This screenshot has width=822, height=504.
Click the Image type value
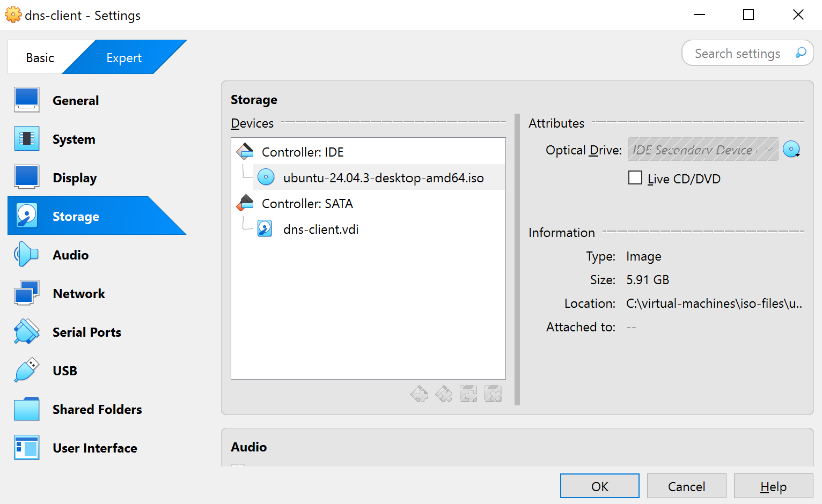643,256
